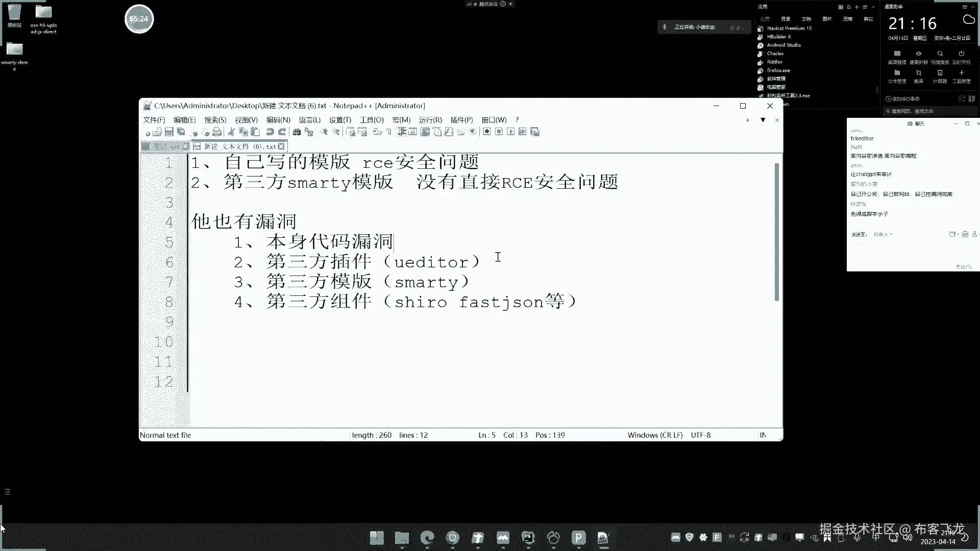Open the tab list dropdown arrow
This screenshot has width=980, height=551.
pyautogui.click(x=763, y=120)
